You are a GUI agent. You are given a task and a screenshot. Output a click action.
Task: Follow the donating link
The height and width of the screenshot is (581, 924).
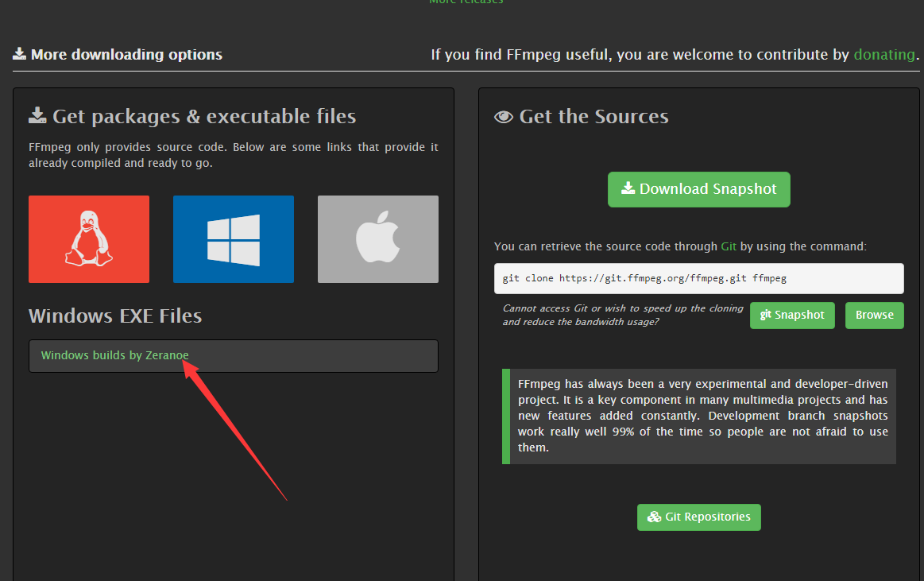[x=884, y=55]
